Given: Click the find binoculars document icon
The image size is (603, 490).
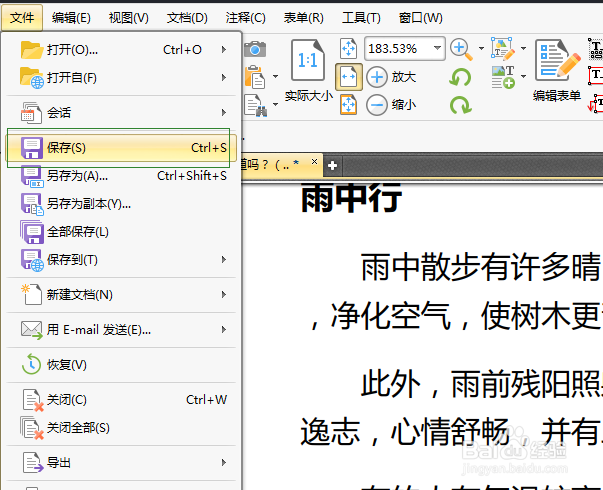Looking at the screenshot, I should coord(256,105).
